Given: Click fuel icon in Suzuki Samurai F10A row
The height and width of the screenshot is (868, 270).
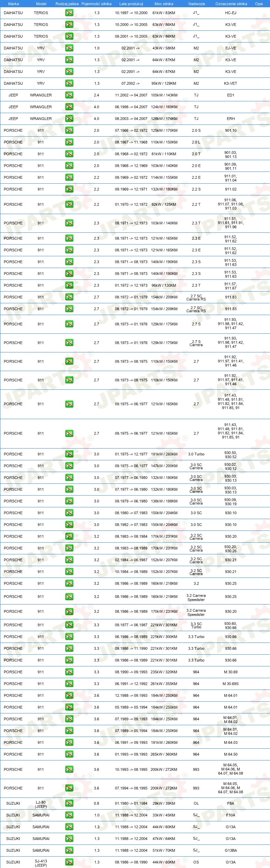Looking at the screenshot, I should tap(69, 815).
